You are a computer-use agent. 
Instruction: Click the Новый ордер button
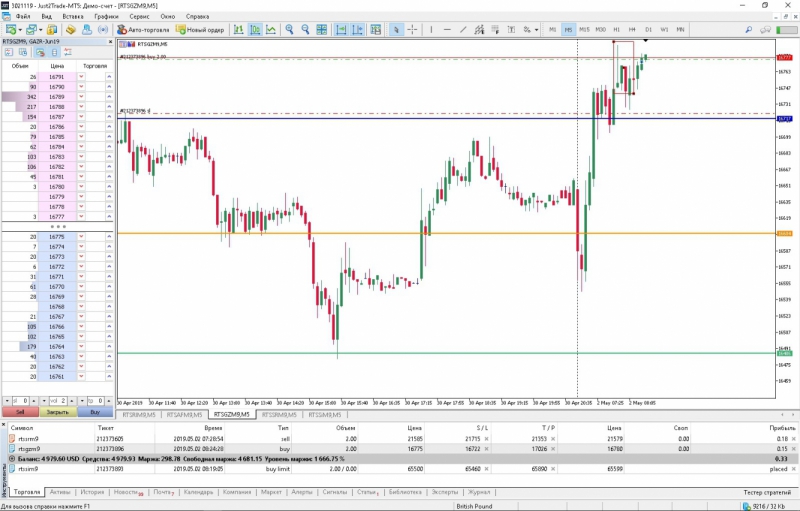201,30
